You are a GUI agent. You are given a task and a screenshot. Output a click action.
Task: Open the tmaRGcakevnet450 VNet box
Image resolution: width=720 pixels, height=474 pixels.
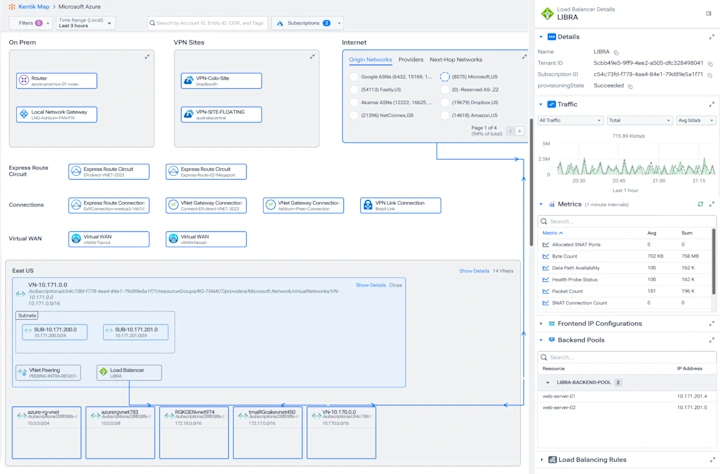268,432
